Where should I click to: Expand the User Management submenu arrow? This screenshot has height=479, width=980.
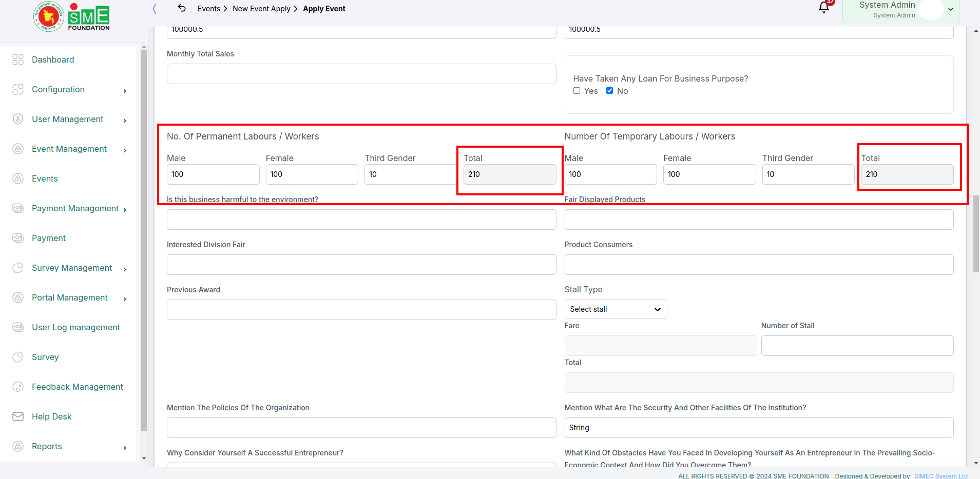[x=125, y=121]
